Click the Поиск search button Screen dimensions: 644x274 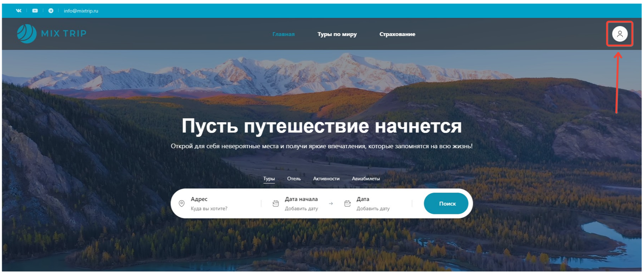tap(446, 203)
